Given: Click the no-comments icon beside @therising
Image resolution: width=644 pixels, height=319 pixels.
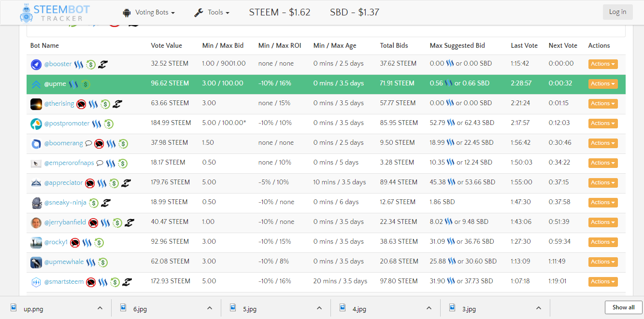Looking at the screenshot, I should (81, 104).
